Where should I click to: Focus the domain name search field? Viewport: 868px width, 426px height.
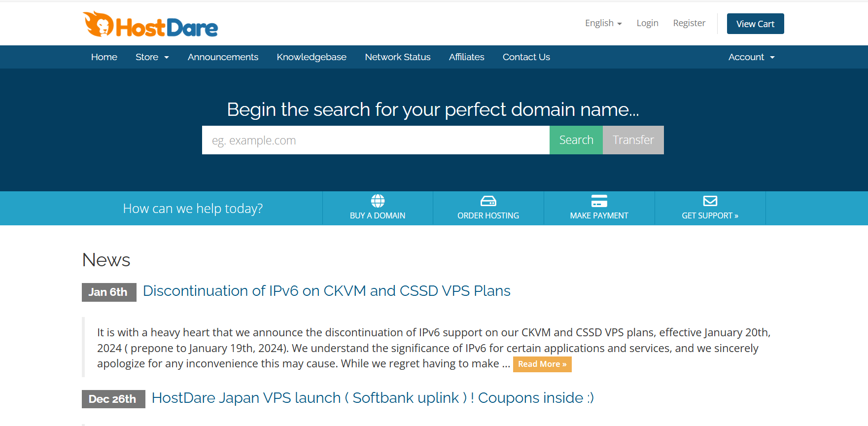tap(375, 140)
